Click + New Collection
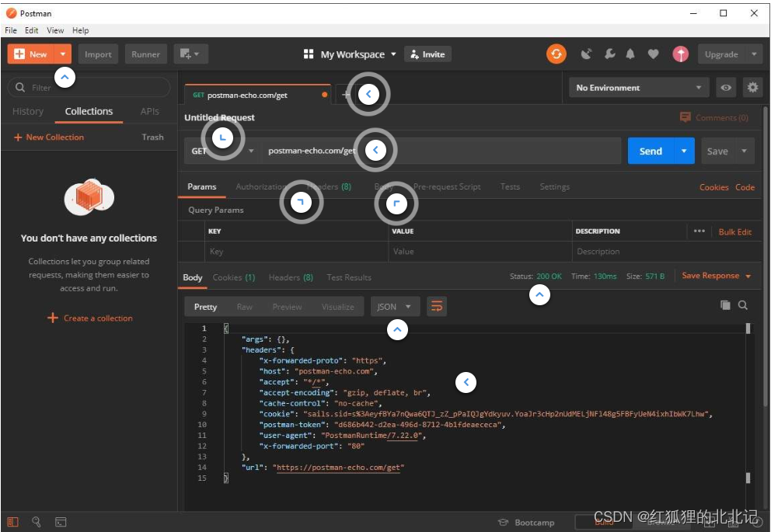 click(x=49, y=137)
